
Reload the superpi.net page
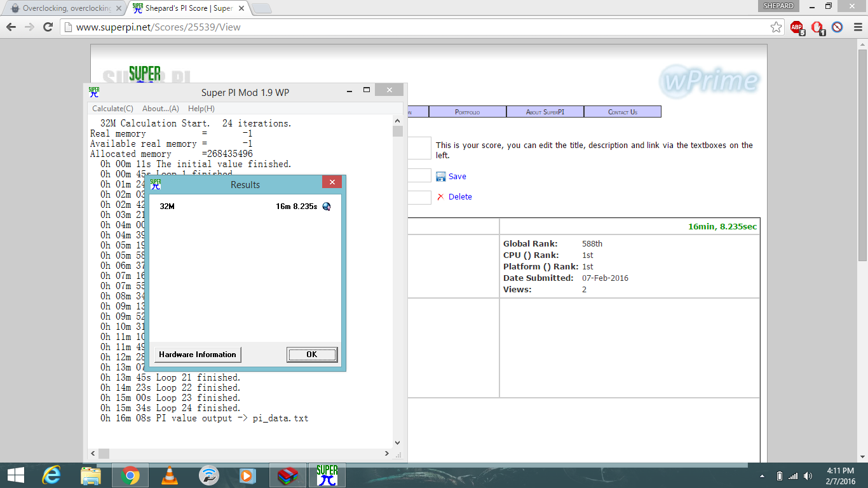coord(48,27)
